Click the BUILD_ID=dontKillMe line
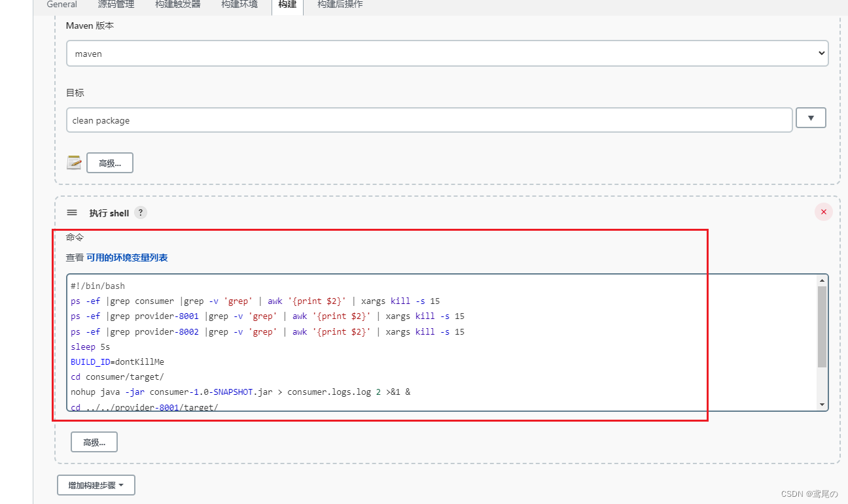 point(118,361)
